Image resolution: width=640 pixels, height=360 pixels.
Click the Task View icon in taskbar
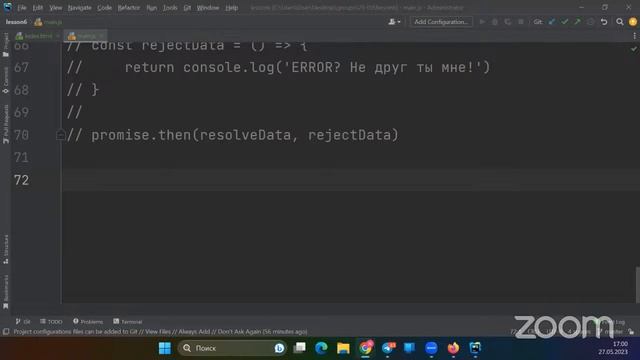click(300, 348)
